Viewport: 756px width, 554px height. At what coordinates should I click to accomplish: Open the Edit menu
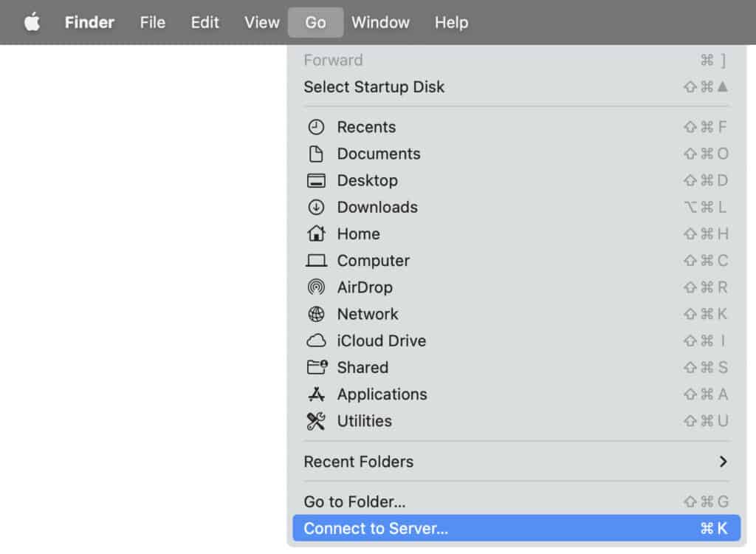coord(205,22)
